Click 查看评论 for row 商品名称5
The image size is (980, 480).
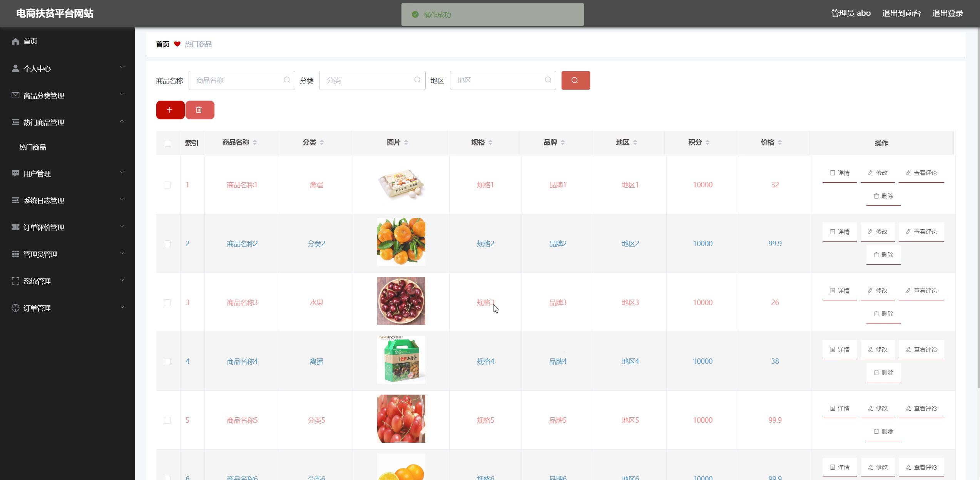click(921, 408)
